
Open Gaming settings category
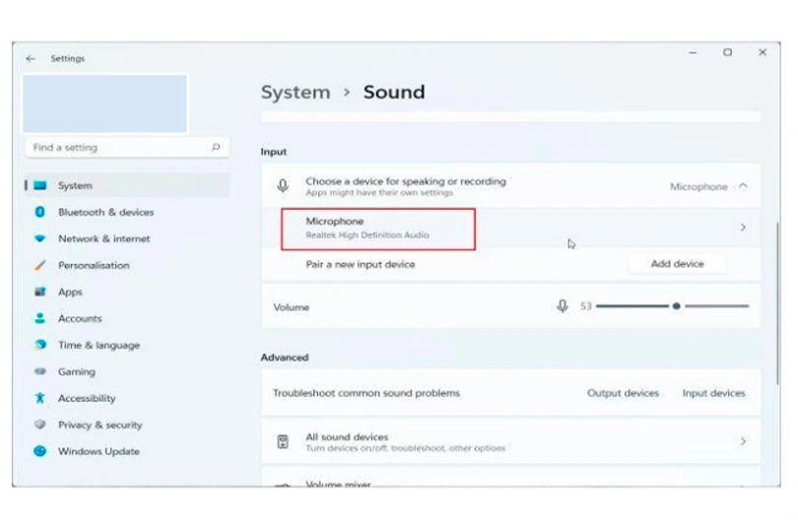point(76,371)
